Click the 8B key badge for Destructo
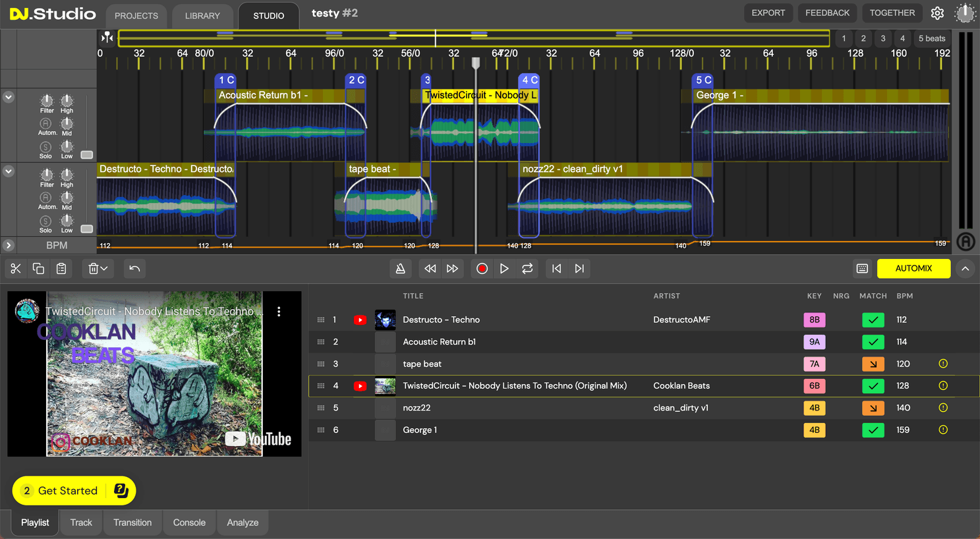The height and width of the screenshot is (539, 980). 815,320
